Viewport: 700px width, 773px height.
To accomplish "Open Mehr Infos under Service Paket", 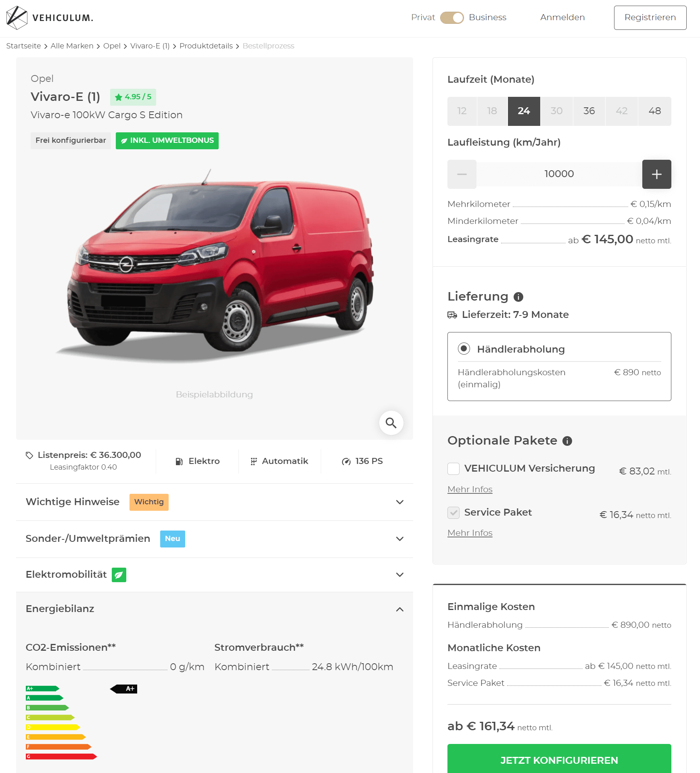I will [470, 533].
